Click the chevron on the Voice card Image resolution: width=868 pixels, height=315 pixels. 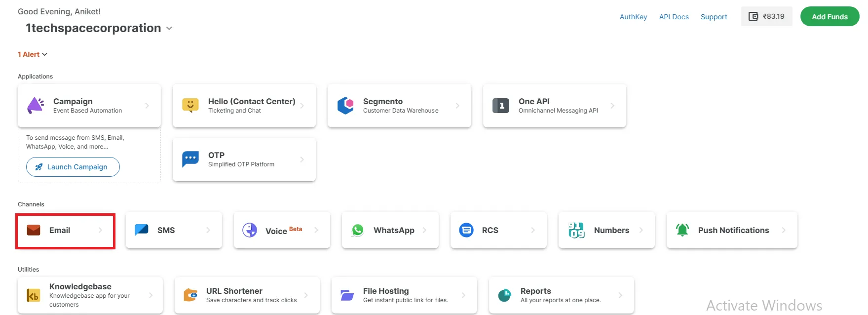pos(316,230)
